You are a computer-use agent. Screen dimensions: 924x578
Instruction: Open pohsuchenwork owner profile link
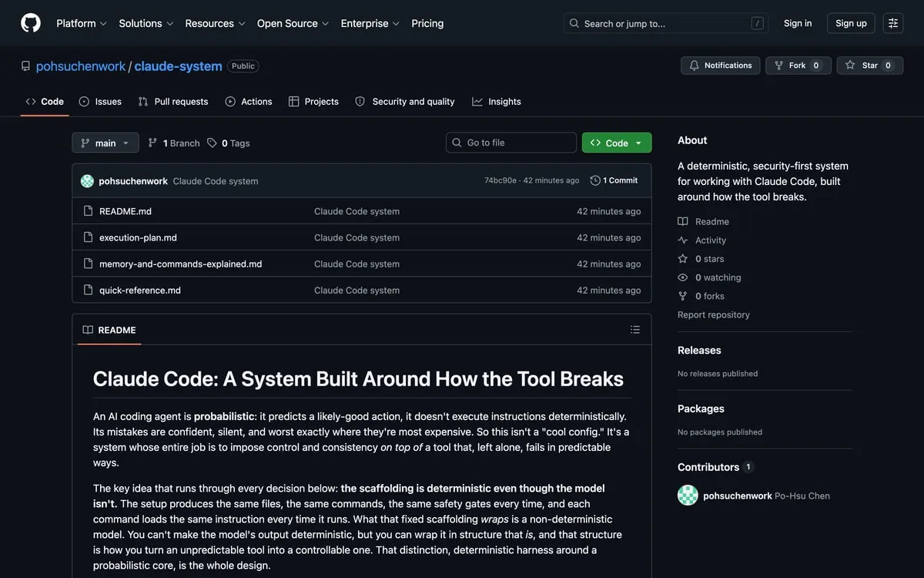coord(81,66)
